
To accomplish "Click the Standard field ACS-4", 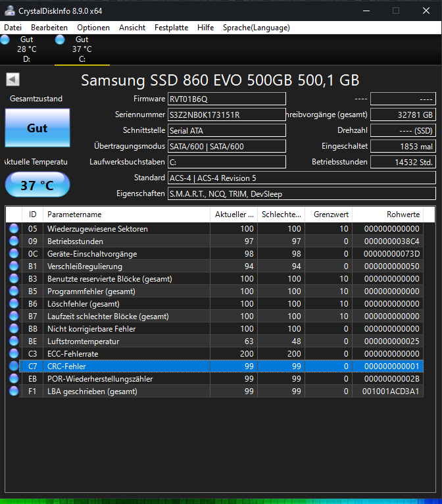I will pos(302,178).
